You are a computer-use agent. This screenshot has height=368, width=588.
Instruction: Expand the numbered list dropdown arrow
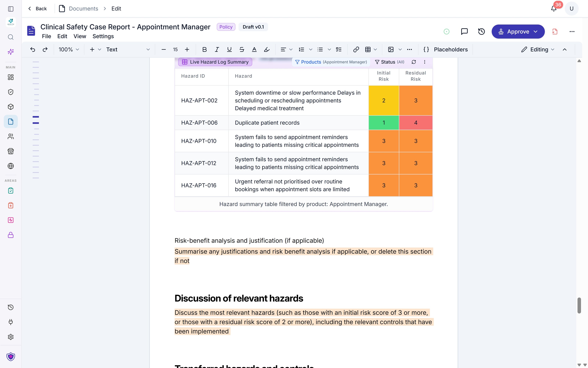click(x=311, y=49)
